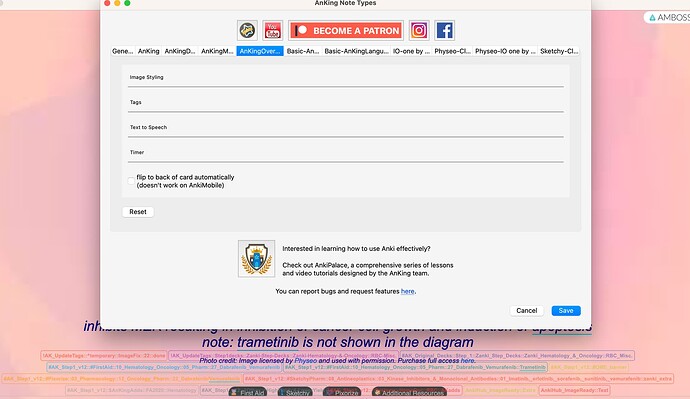Click the Pixorize button on the card

(x=342, y=393)
